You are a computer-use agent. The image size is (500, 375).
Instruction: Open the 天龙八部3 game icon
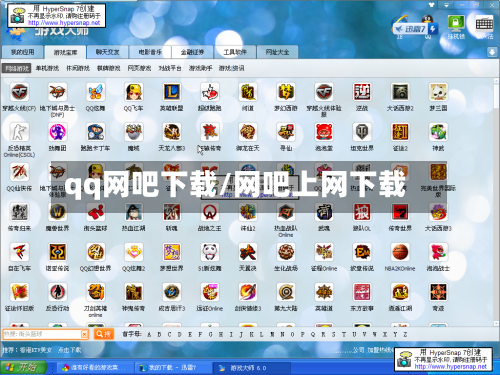[x=172, y=132]
